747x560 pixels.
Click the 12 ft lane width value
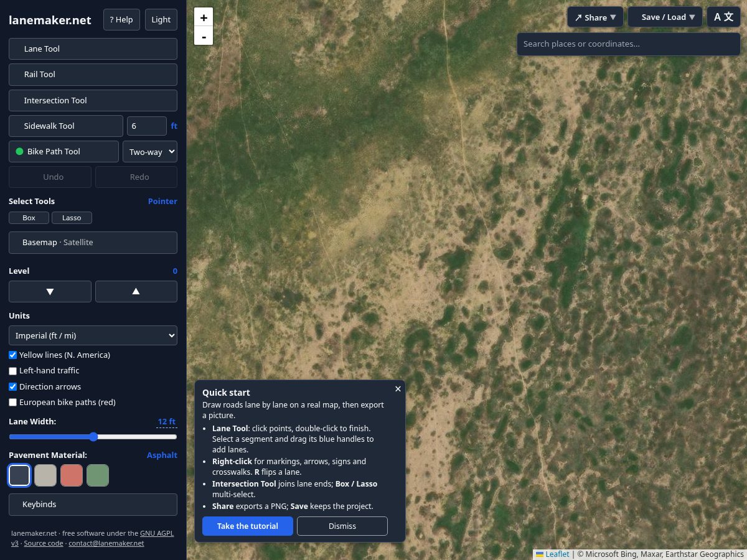click(167, 422)
